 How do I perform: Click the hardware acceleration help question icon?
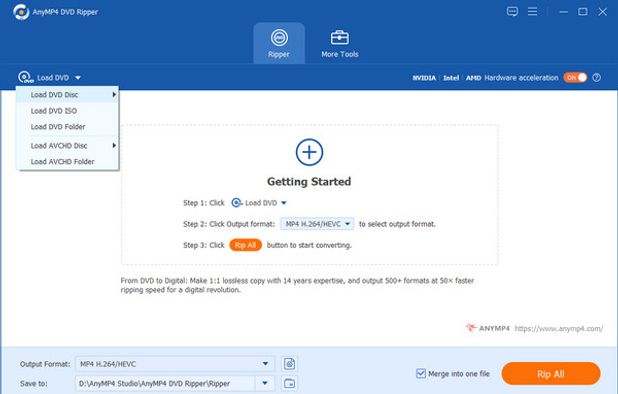coord(597,78)
